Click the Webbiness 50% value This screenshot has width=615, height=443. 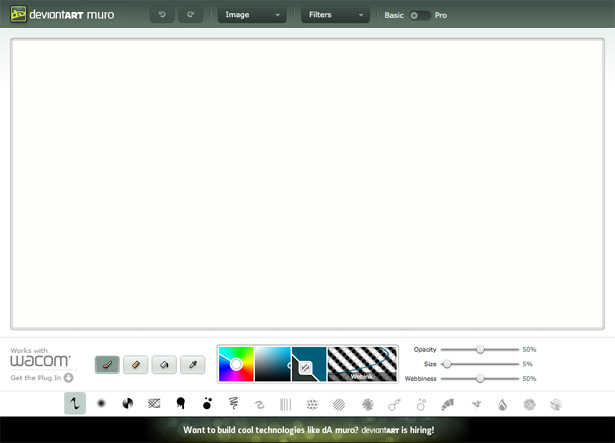[529, 379]
